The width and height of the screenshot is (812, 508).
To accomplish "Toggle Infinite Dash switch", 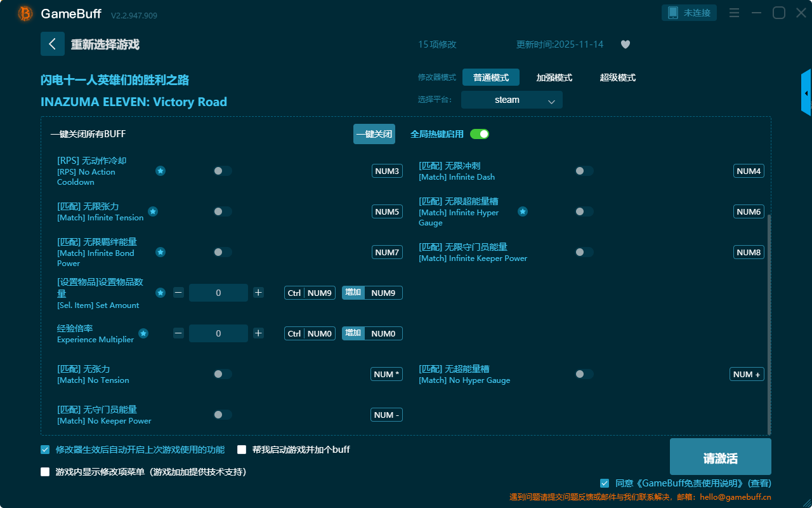I will [584, 171].
